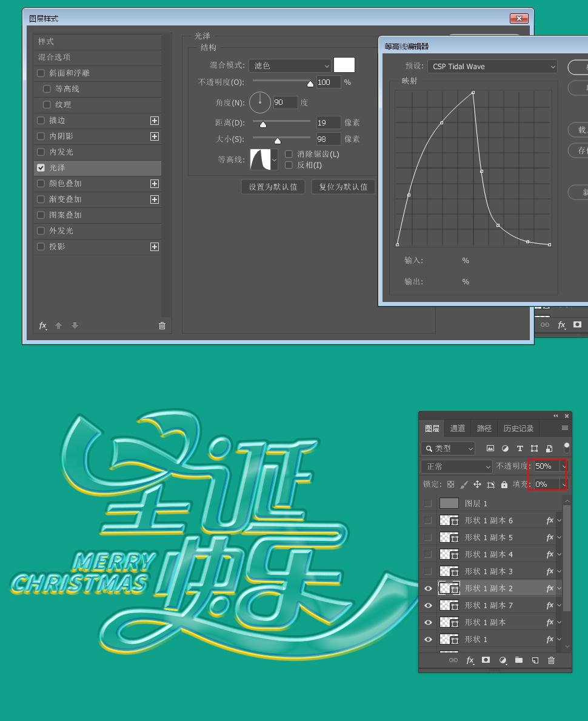Open layer blend mode 正常 dropdown

click(x=456, y=466)
